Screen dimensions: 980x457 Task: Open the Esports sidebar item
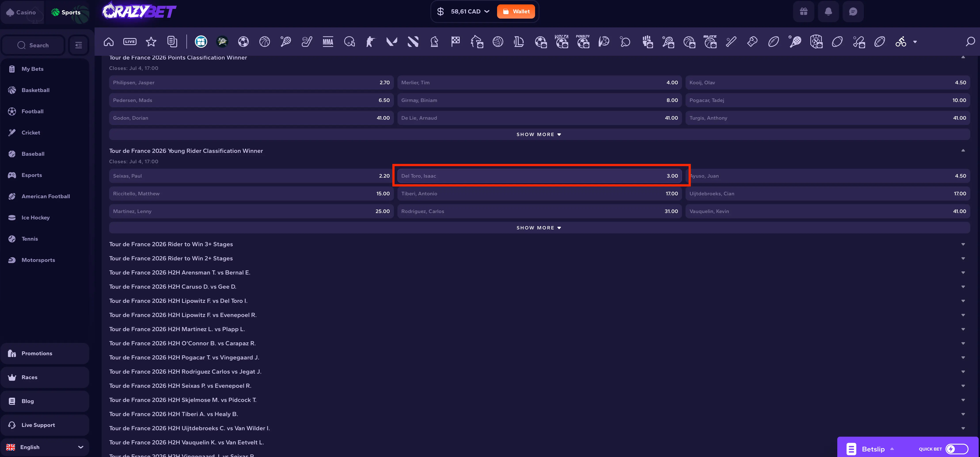tap(45, 175)
